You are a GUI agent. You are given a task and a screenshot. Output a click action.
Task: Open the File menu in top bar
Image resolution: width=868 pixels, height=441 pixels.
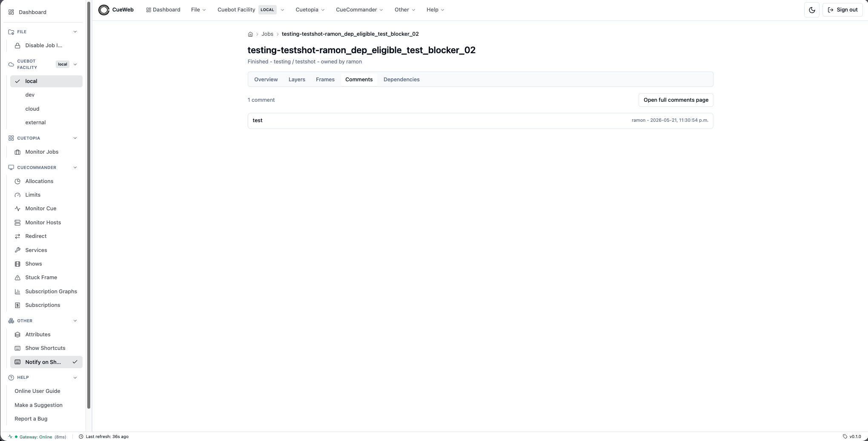tap(198, 10)
